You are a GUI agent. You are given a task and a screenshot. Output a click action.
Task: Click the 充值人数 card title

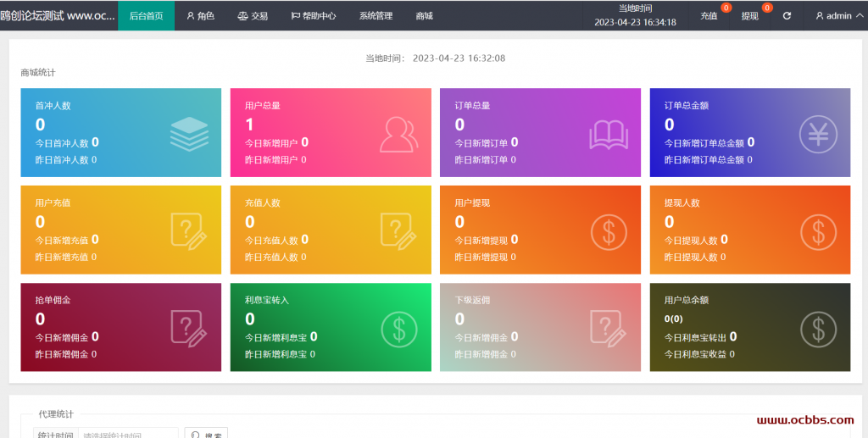pyautogui.click(x=263, y=203)
